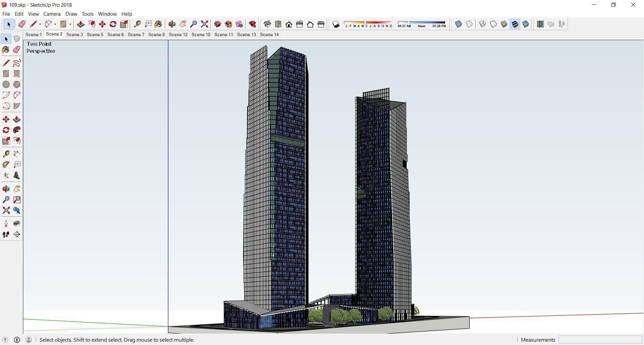Open the Tools menu

pyautogui.click(x=88, y=14)
